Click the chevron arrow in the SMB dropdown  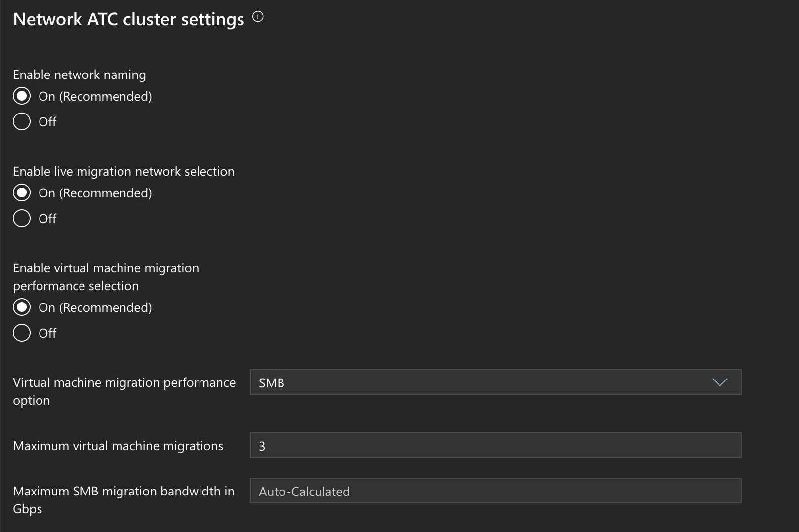719,382
